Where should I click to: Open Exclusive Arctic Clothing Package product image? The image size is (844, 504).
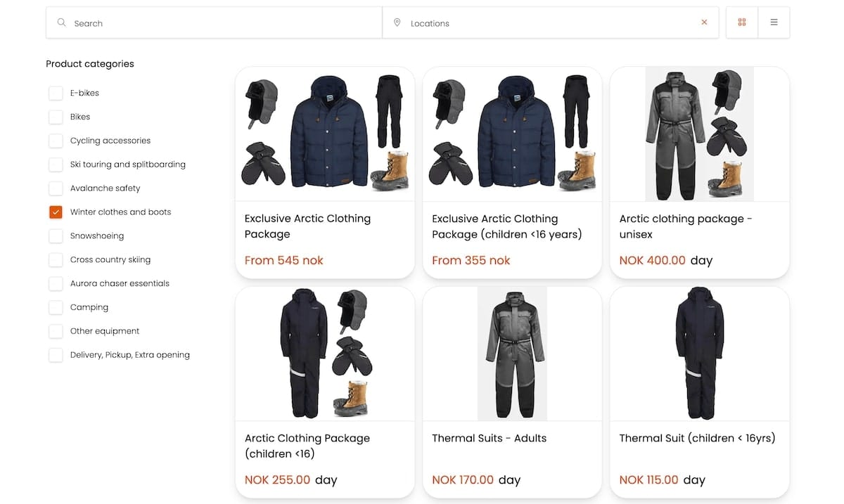324,134
